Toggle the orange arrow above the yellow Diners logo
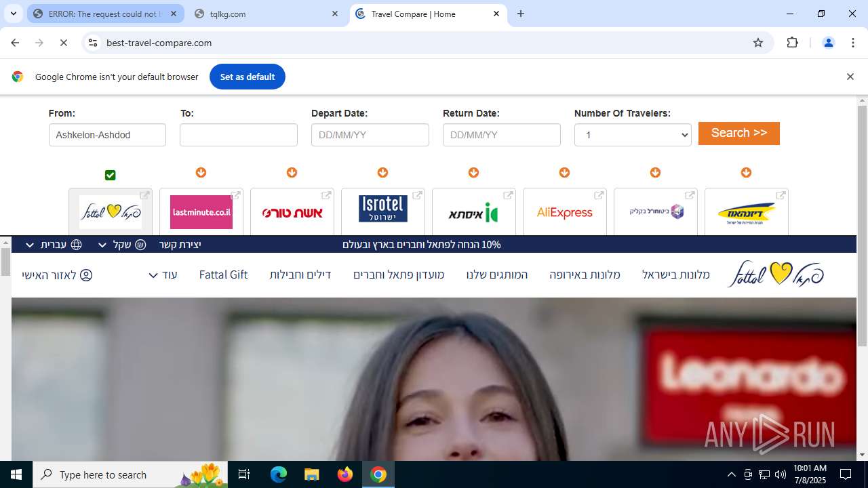This screenshot has height=488, width=868. pos(746,173)
